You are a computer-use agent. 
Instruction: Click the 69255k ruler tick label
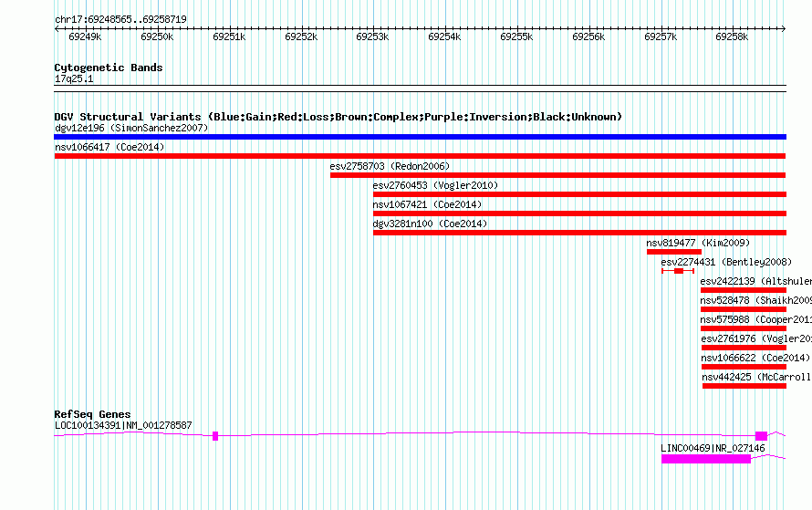516,36
